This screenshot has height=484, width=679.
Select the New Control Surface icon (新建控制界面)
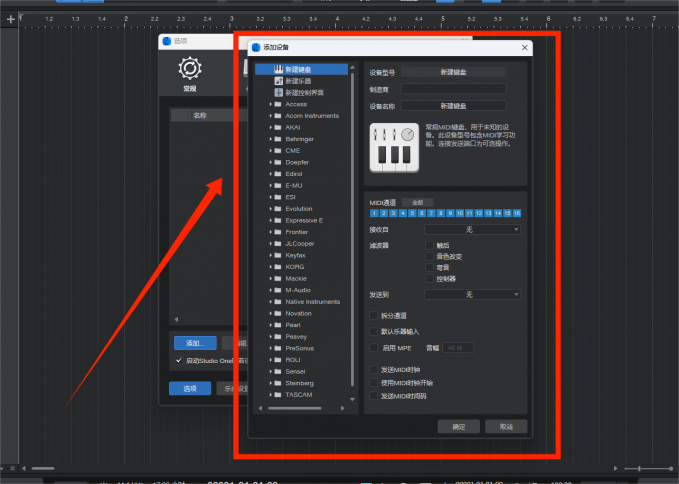278,93
